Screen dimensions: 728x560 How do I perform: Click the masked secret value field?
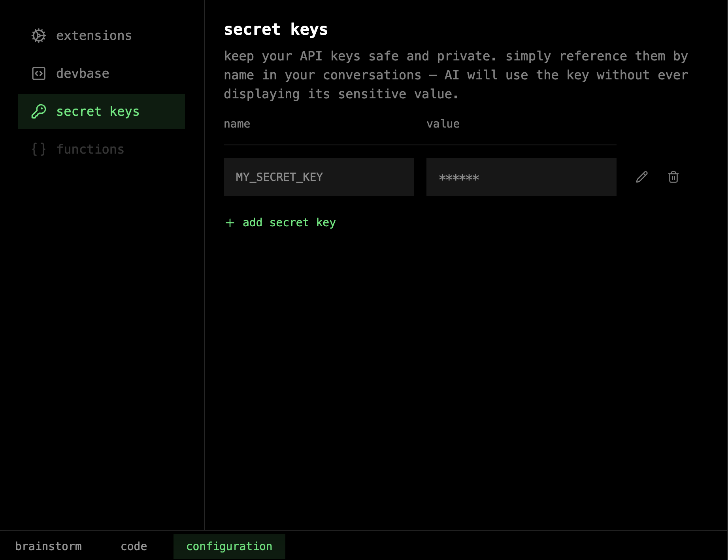pos(521,177)
